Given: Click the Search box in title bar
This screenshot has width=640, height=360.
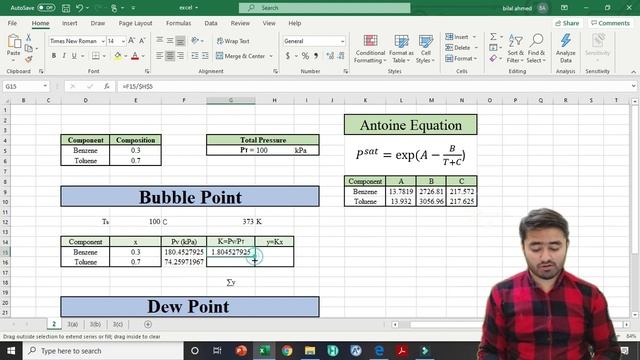Looking at the screenshot, I should 324,8.
